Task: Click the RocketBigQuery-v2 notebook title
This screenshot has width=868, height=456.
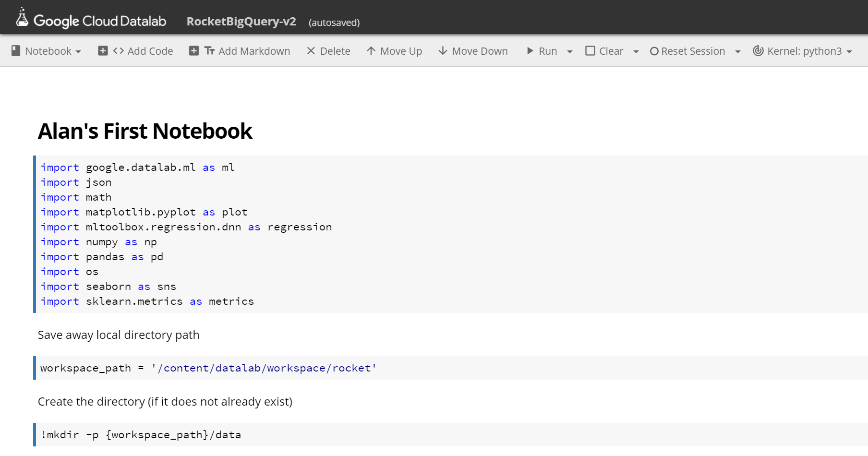Action: pyautogui.click(x=241, y=22)
